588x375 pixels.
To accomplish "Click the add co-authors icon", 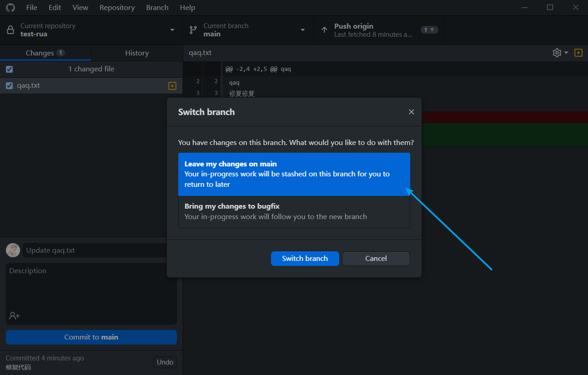I will [14, 315].
